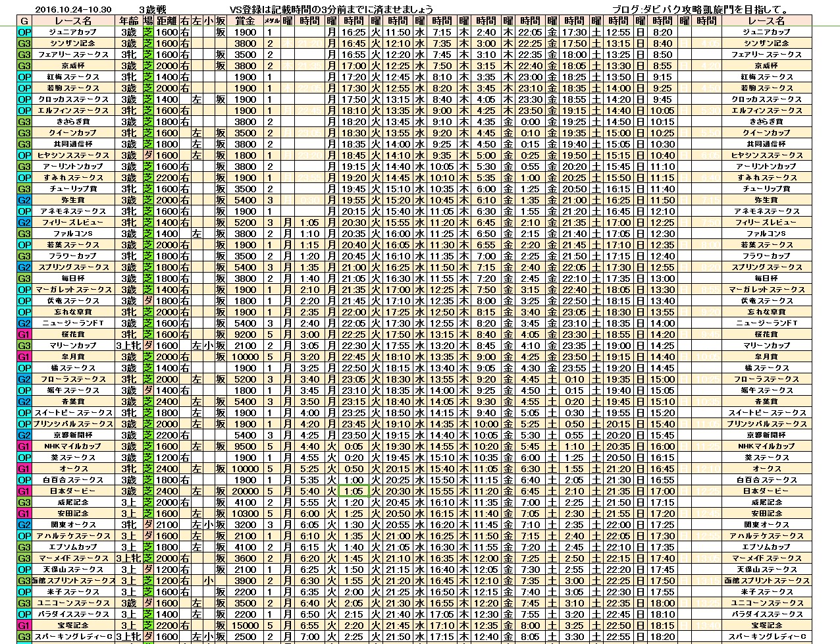840x644 pixels.
Task: Click the note starting with 'VS登録は記載時間'
Action: point(331,10)
